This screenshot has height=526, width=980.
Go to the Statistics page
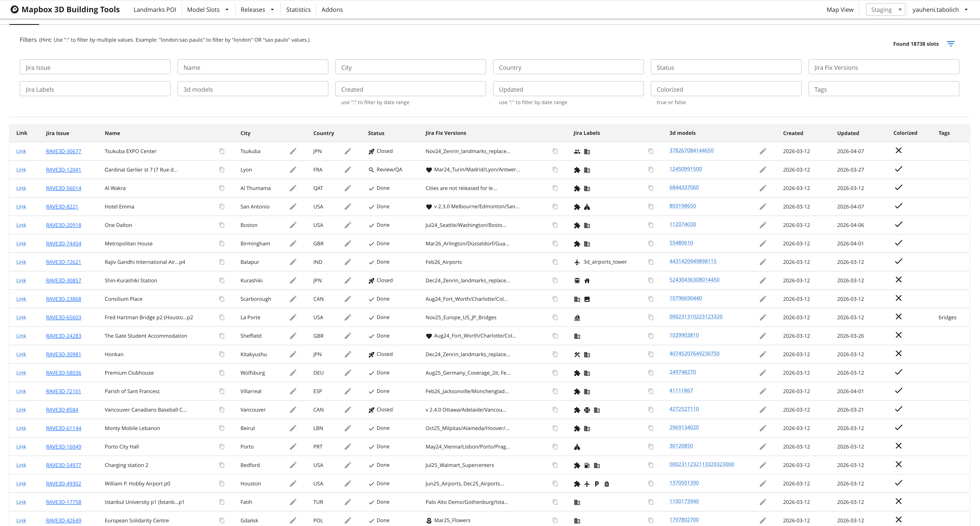298,9
